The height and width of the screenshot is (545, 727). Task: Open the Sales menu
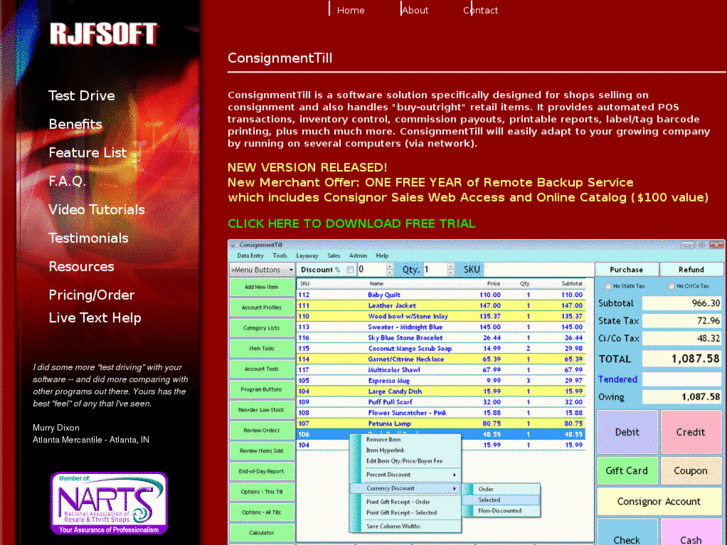click(334, 256)
